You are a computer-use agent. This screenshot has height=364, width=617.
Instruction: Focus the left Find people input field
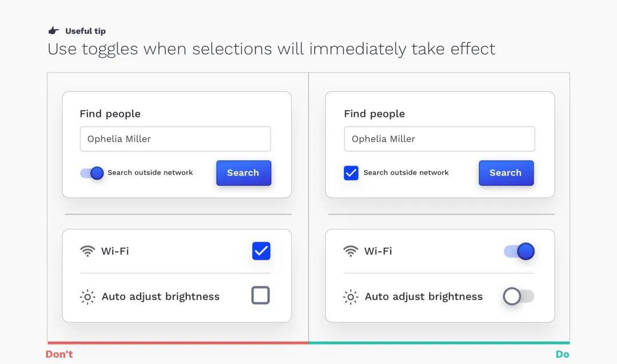click(175, 139)
